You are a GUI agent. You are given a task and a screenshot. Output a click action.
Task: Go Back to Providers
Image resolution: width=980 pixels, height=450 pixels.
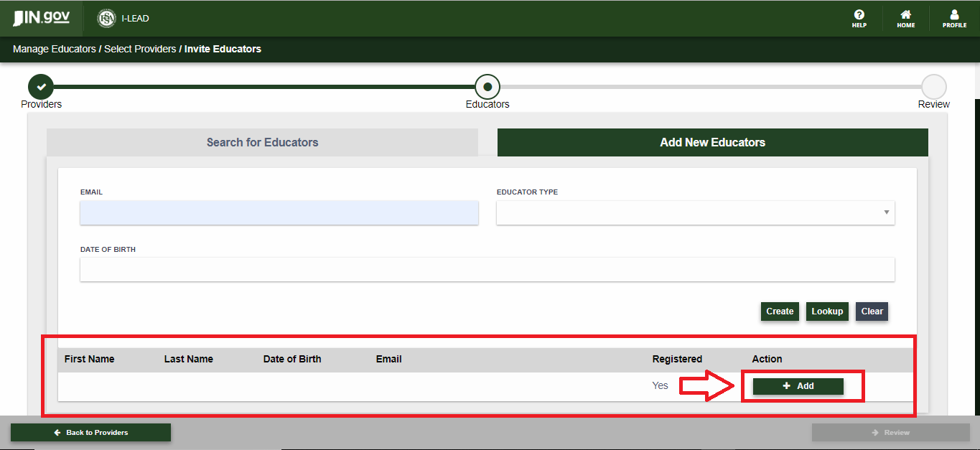[x=90, y=433]
